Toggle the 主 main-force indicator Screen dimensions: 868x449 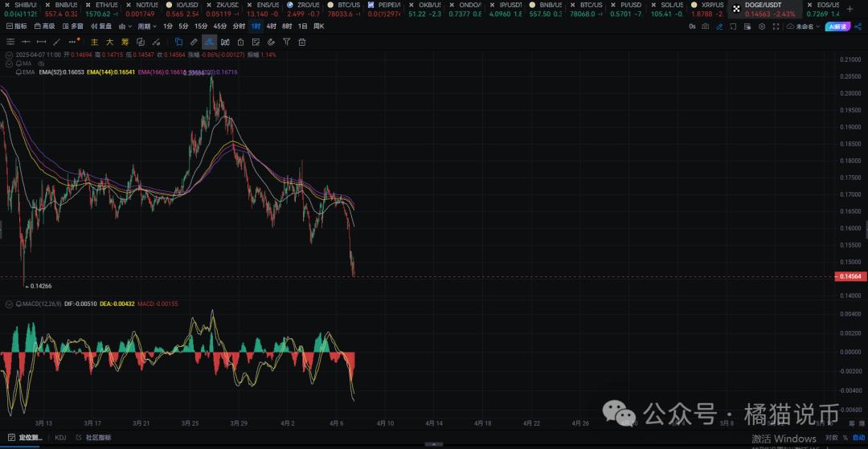94,42
